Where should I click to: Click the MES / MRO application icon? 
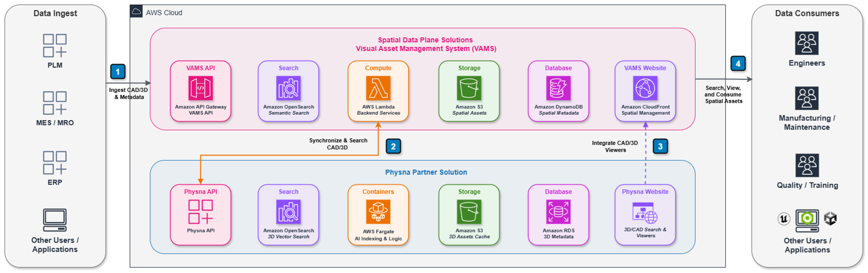[x=55, y=103]
